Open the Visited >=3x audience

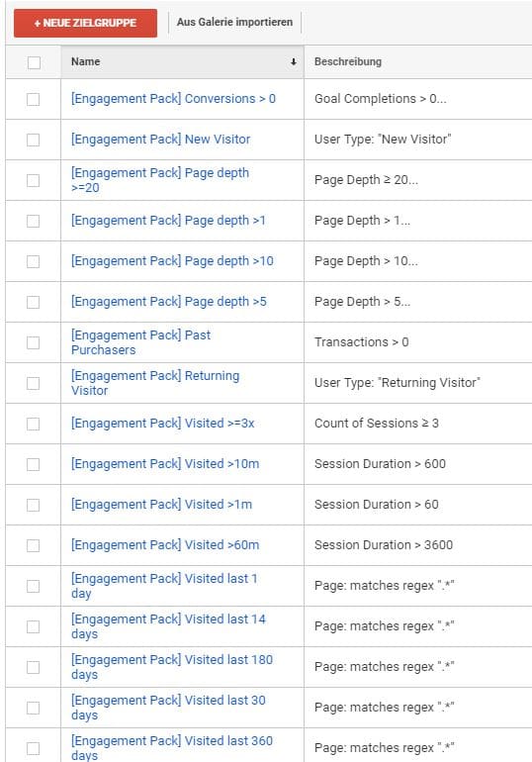pyautogui.click(x=162, y=424)
